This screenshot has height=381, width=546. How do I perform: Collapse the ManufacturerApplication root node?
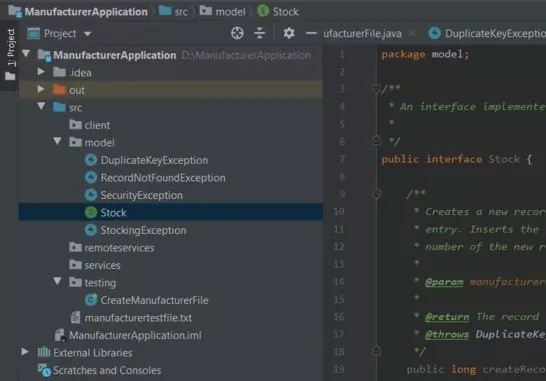[26, 54]
